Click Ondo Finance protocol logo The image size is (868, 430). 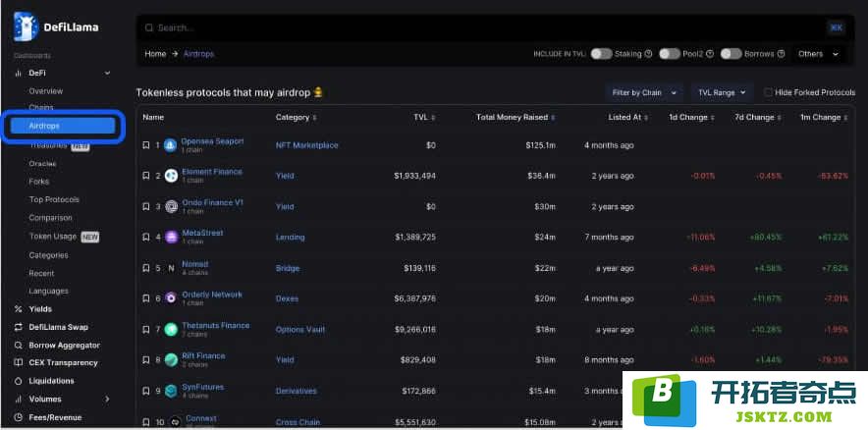pyautogui.click(x=171, y=206)
